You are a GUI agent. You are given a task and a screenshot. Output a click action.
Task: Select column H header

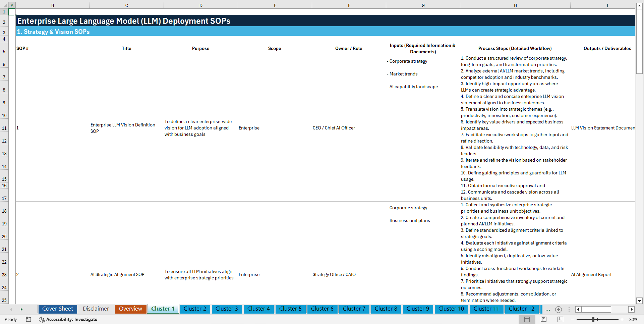coord(515,5)
